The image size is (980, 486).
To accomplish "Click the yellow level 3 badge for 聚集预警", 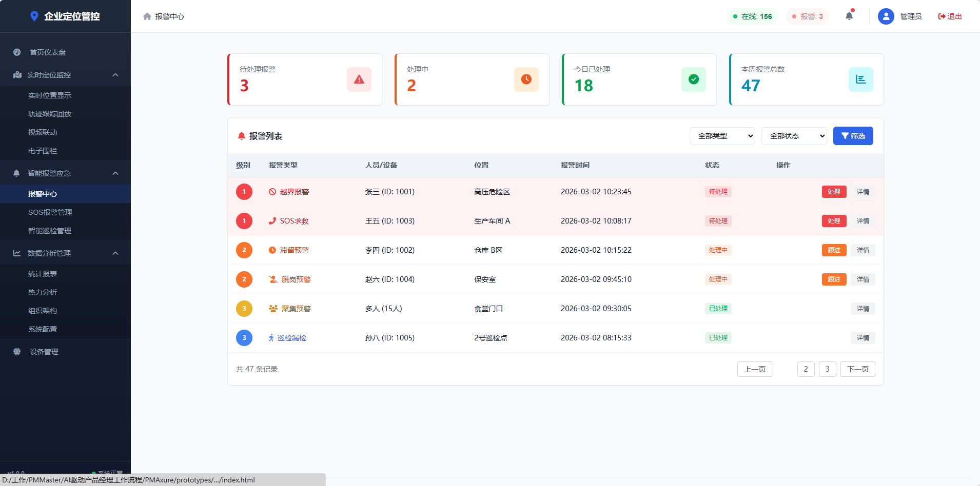I will tap(244, 309).
